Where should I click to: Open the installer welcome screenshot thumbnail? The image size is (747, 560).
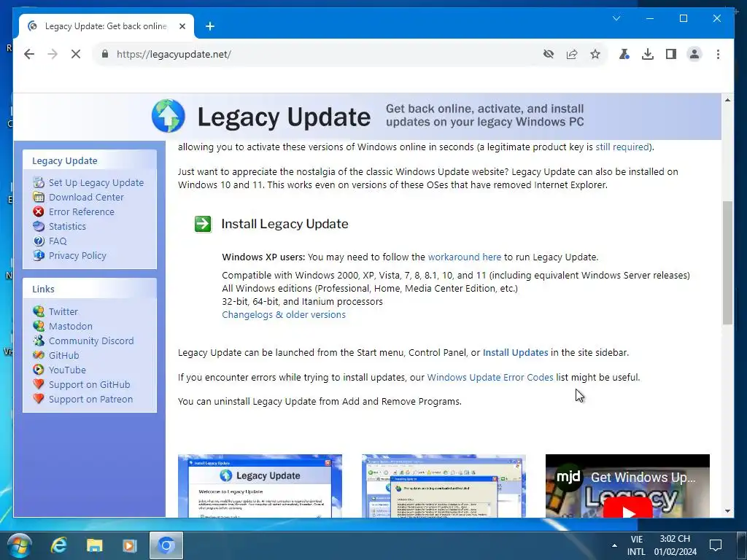(x=260, y=486)
